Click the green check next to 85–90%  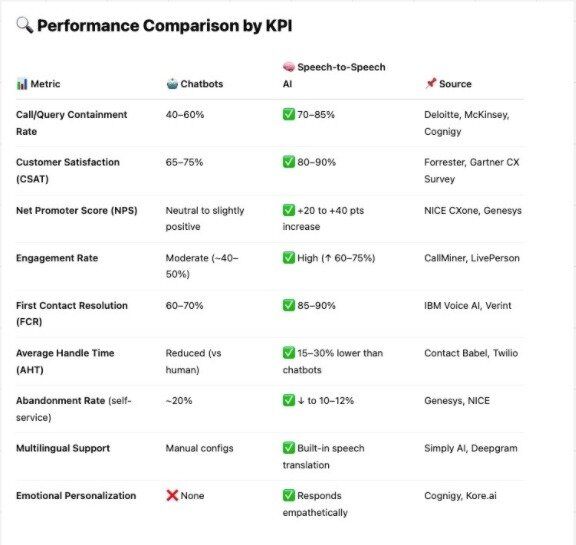[289, 305]
